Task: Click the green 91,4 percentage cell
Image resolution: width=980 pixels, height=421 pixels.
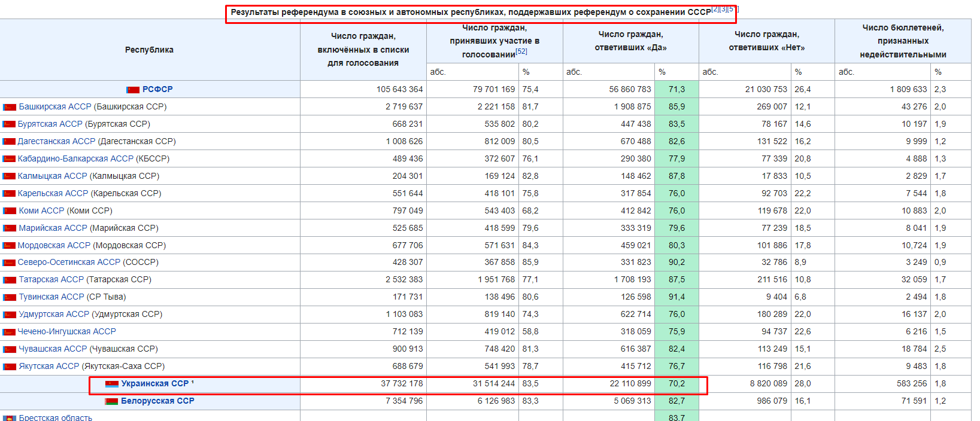Action: pyautogui.click(x=676, y=297)
